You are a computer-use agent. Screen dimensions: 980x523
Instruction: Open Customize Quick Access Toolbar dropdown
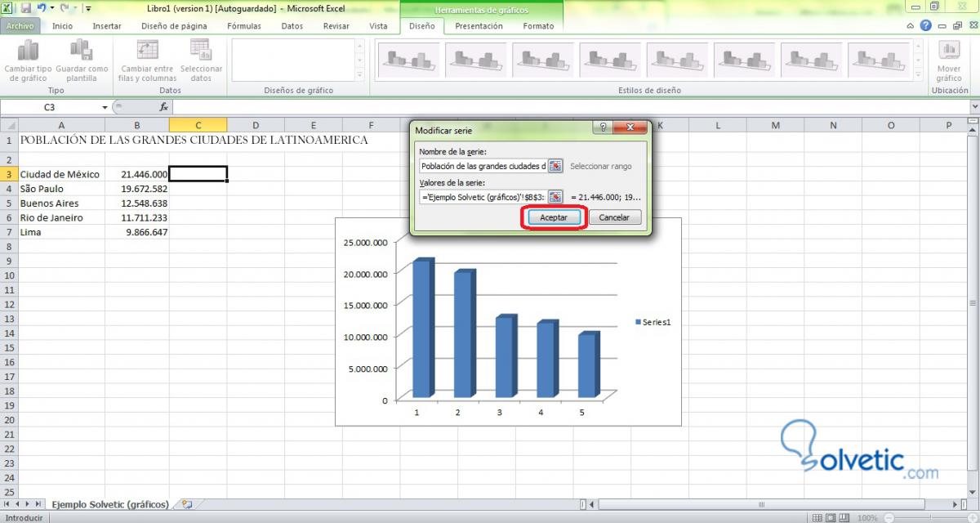pyautogui.click(x=87, y=8)
